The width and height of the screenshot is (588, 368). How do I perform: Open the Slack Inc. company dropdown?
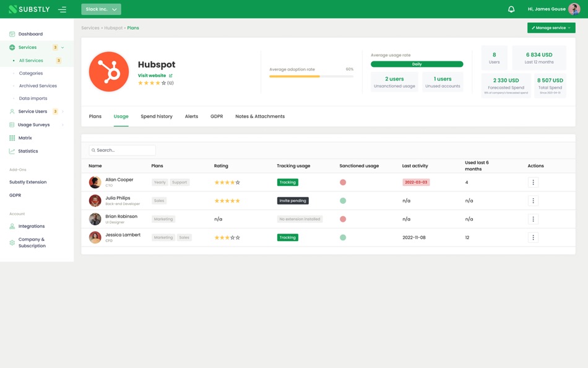(x=102, y=9)
